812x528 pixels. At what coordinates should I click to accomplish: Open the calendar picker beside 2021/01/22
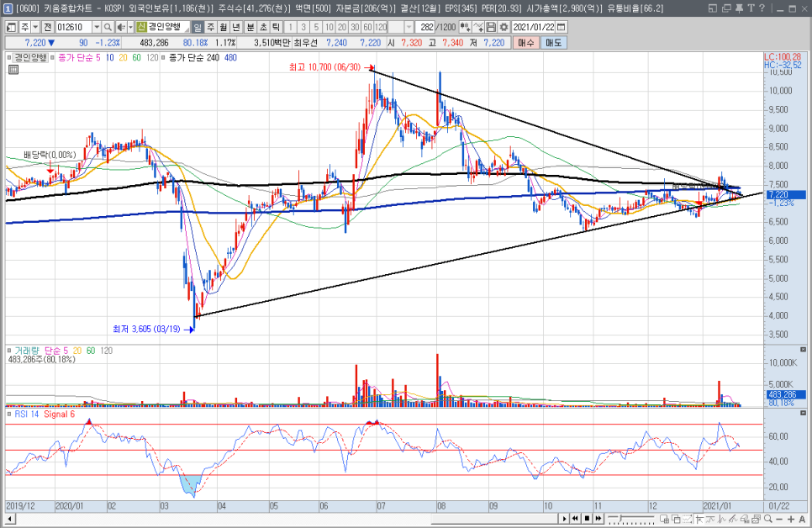(x=561, y=27)
